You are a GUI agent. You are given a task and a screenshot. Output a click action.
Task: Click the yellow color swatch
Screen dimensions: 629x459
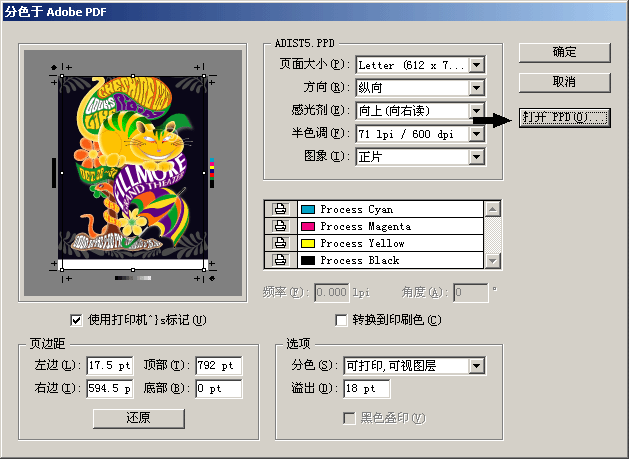[308, 243]
